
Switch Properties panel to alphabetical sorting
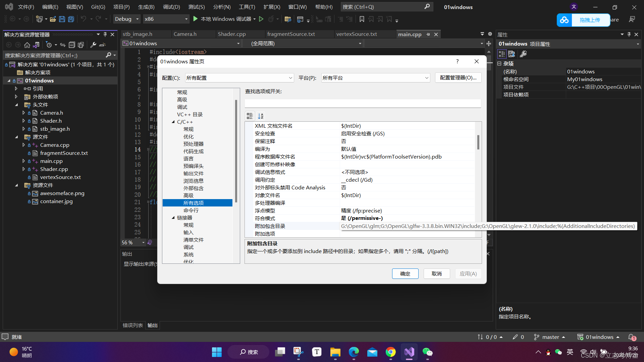pyautogui.click(x=512, y=54)
